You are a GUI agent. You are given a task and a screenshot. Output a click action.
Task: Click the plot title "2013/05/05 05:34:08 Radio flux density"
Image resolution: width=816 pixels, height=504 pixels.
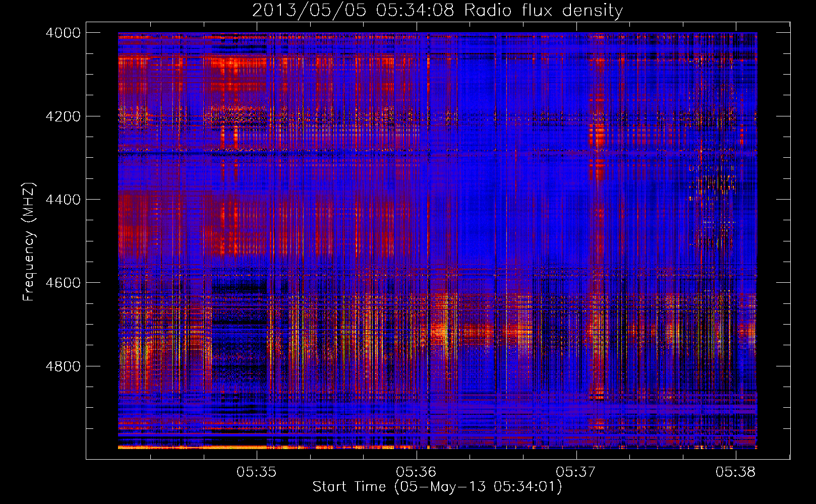(437, 10)
